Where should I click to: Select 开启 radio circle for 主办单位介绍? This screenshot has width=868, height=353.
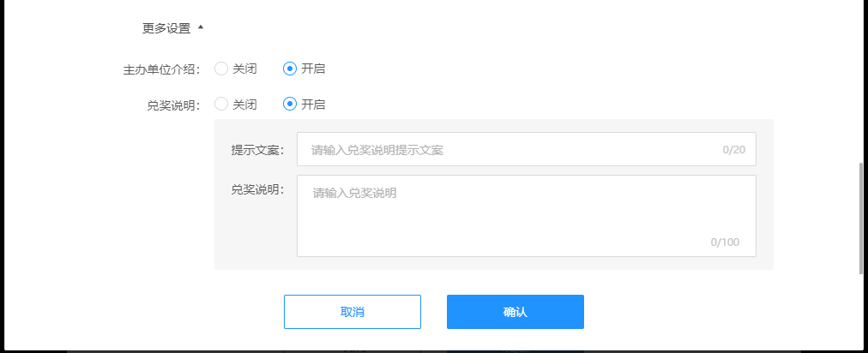click(290, 69)
